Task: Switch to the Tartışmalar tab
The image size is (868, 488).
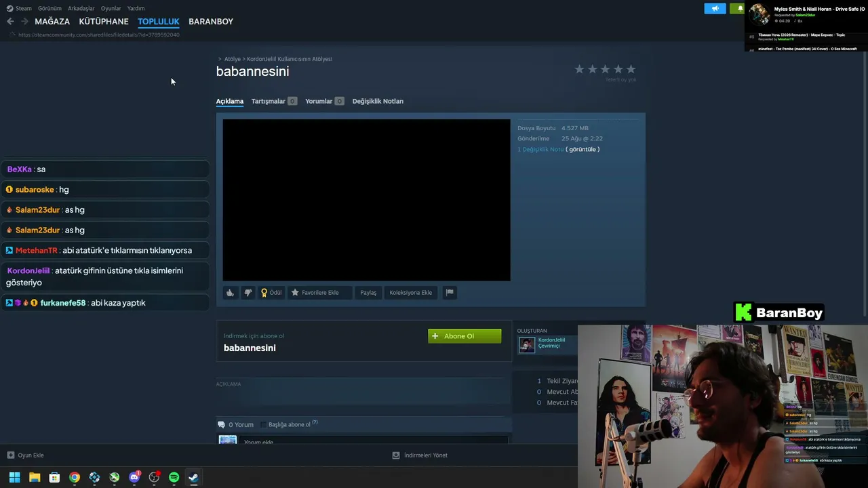Action: (274, 102)
